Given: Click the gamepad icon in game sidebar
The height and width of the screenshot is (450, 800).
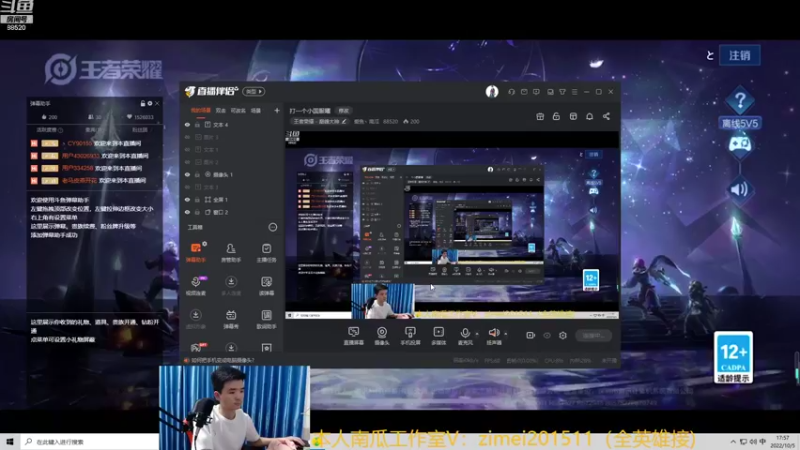Looking at the screenshot, I should pyautogui.click(x=740, y=144).
